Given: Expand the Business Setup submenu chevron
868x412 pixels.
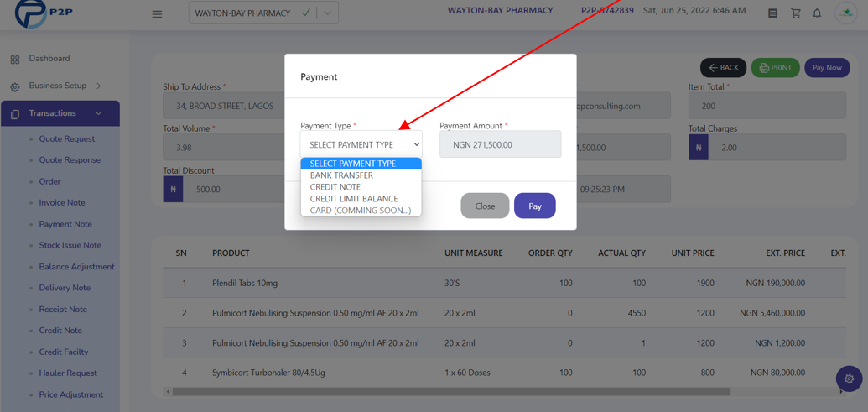Looking at the screenshot, I should pos(98,86).
